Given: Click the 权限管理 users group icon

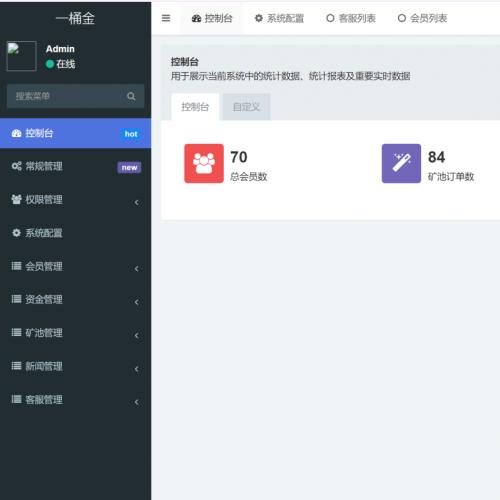Looking at the screenshot, I should tap(16, 199).
